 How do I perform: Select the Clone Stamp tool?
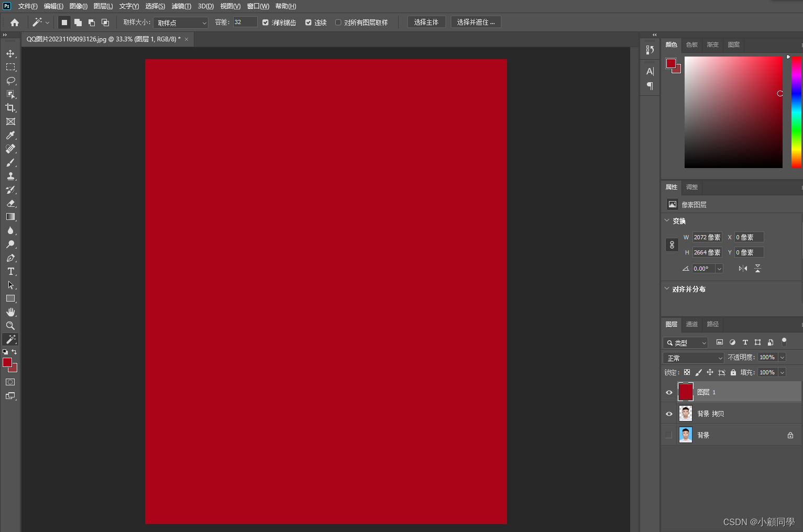point(10,176)
